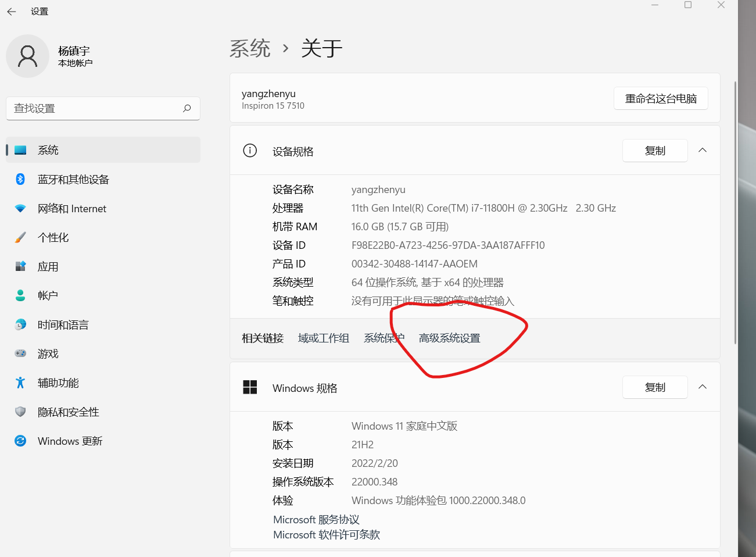Click the version value 21H2
Viewport: 756px width, 557px height.
(363, 444)
